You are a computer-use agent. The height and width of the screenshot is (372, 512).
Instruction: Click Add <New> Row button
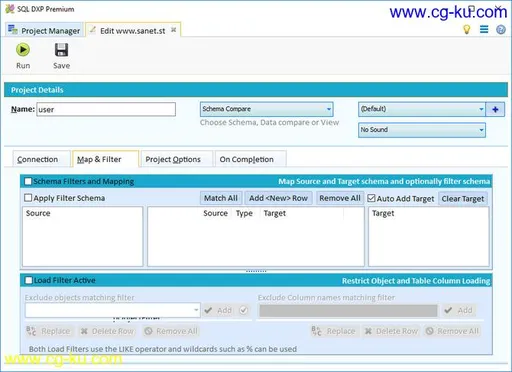click(278, 198)
